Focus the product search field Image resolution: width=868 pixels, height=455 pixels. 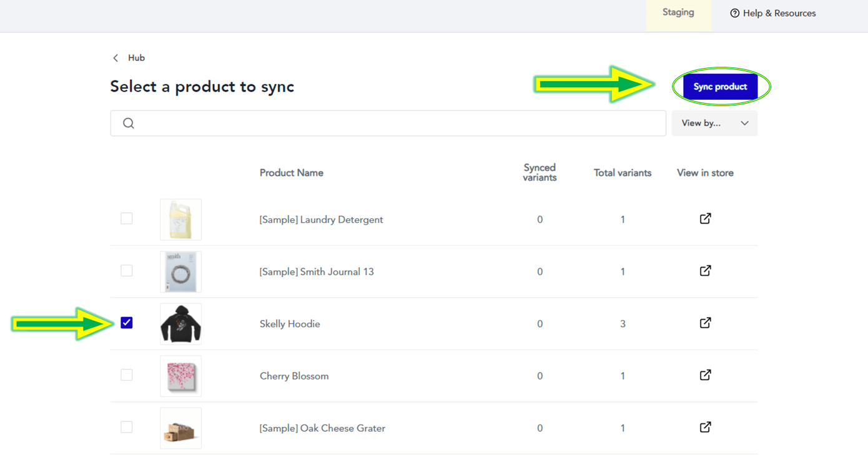[388, 123]
